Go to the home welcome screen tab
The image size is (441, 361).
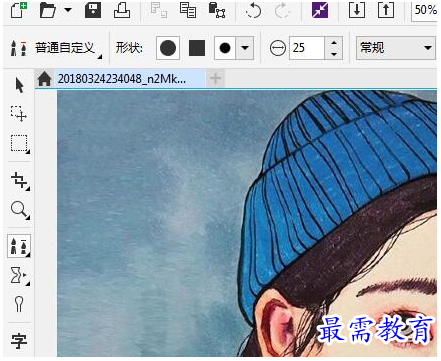(44, 79)
